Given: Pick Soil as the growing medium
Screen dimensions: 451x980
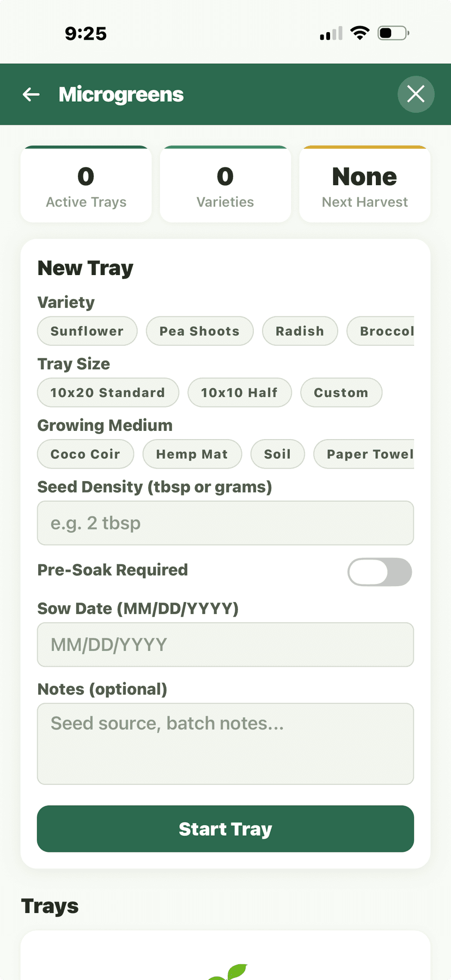Looking at the screenshot, I should coord(277,454).
